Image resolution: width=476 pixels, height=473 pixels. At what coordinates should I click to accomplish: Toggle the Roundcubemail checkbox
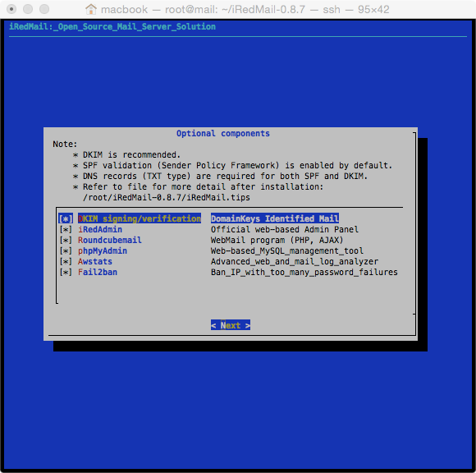pyautogui.click(x=66, y=240)
